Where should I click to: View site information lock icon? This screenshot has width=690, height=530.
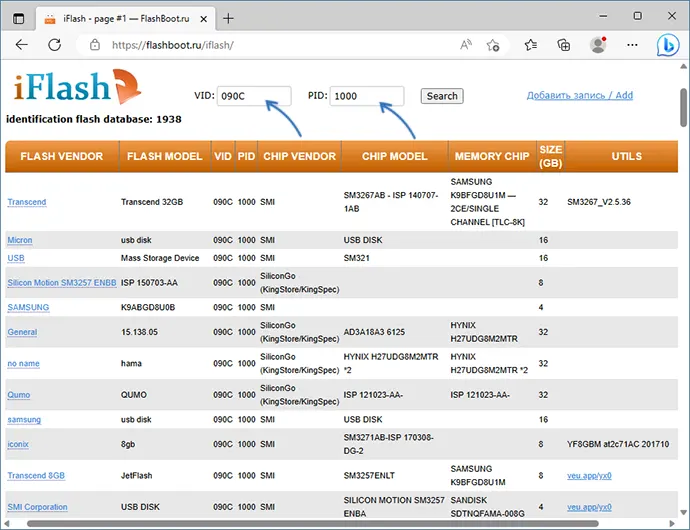coord(95,45)
